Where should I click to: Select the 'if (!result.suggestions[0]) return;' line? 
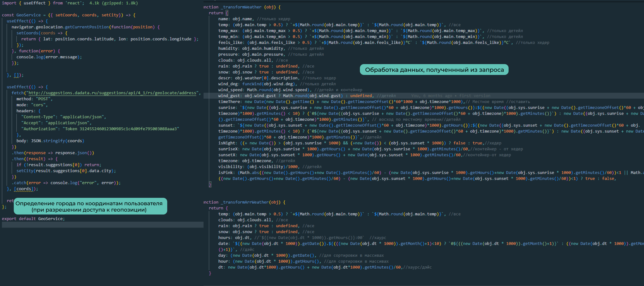(59, 165)
